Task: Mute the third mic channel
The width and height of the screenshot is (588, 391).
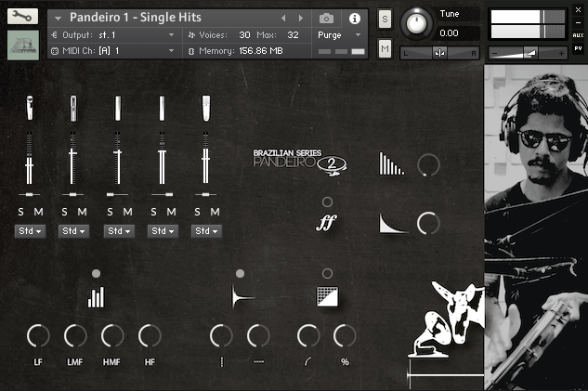Action: [x=127, y=212]
